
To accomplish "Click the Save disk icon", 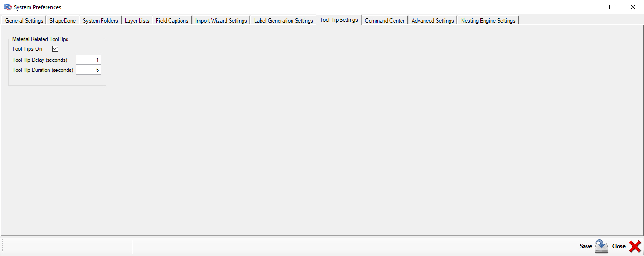I will coord(601,246).
